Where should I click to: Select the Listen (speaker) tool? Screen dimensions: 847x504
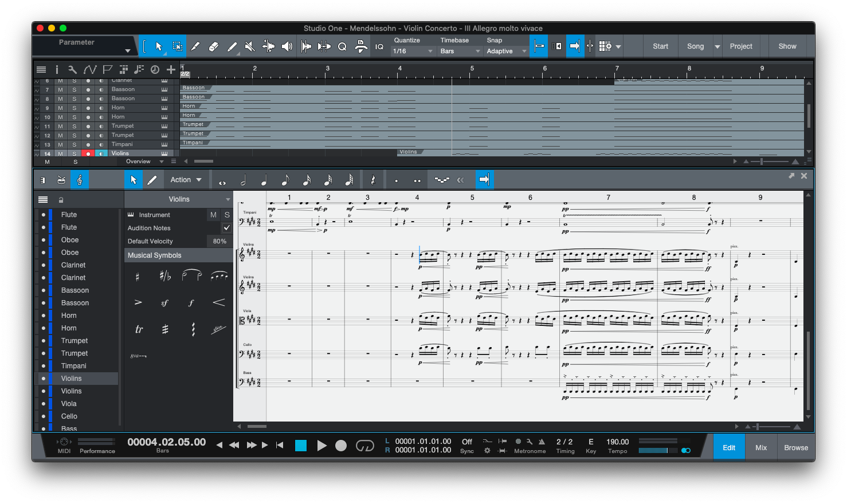pos(287,46)
